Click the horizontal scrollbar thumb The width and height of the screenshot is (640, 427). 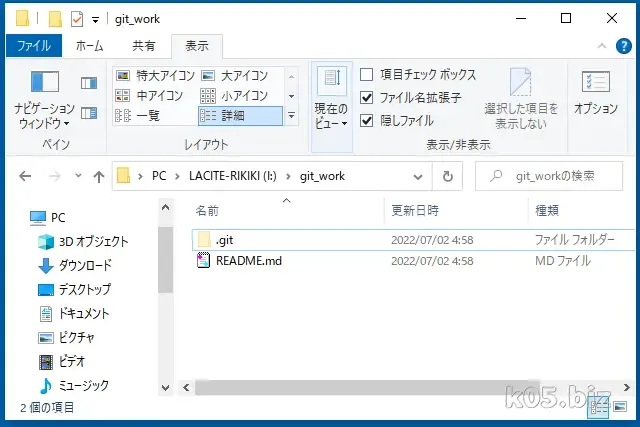click(x=367, y=387)
